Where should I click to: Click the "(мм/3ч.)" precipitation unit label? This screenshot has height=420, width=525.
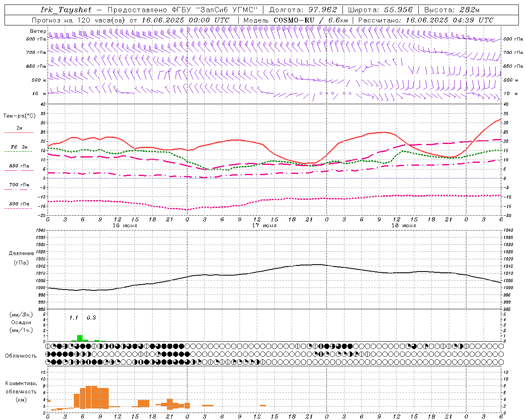point(21,315)
